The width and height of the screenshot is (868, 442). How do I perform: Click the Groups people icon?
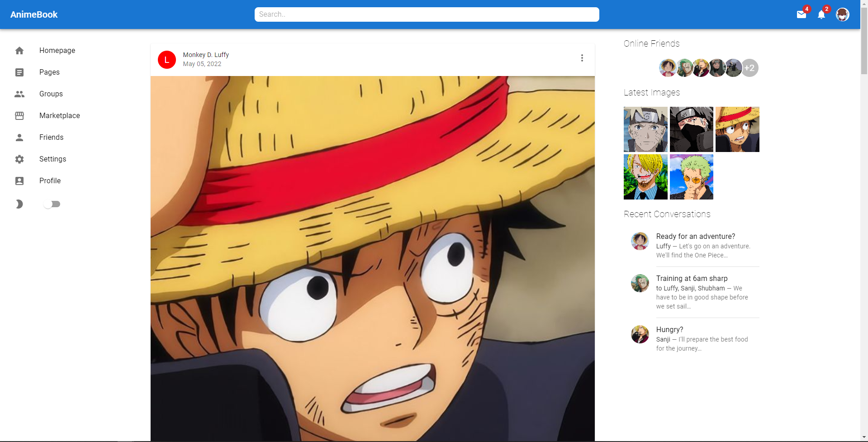tap(19, 94)
